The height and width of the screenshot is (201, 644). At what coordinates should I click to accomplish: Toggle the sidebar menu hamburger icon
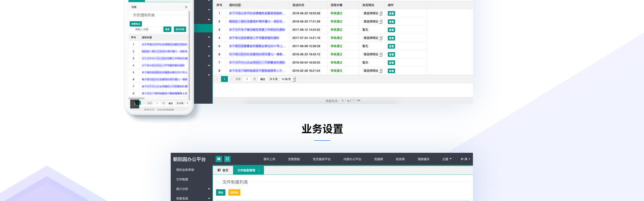coord(219,159)
